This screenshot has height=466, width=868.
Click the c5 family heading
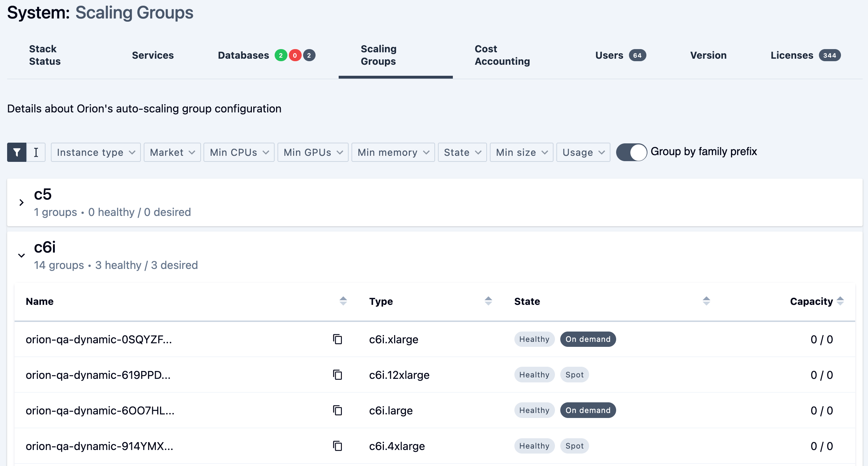pos(43,195)
